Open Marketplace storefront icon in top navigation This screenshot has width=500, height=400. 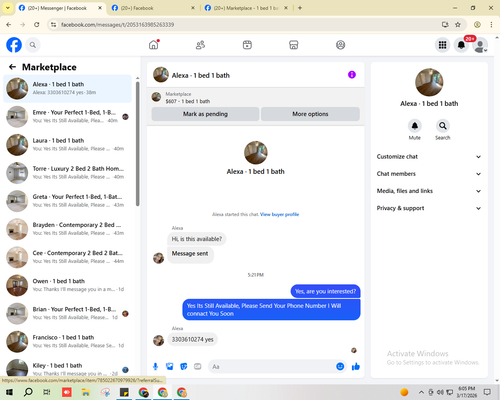pyautogui.click(x=294, y=45)
